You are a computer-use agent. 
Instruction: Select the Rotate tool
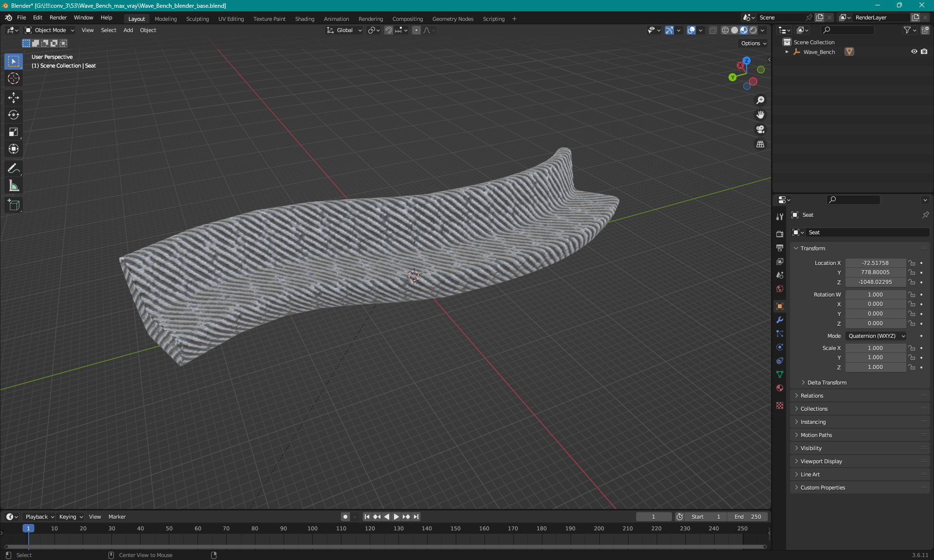point(13,115)
